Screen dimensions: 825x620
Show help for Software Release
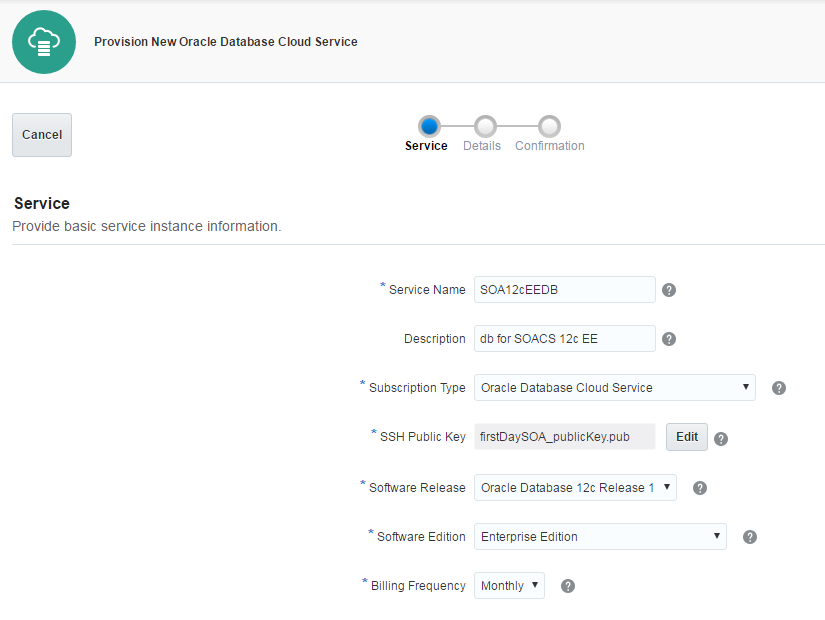click(x=700, y=488)
